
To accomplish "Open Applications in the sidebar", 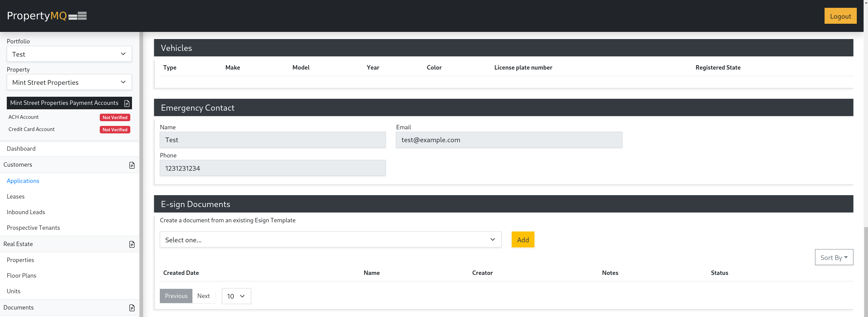I will point(23,181).
